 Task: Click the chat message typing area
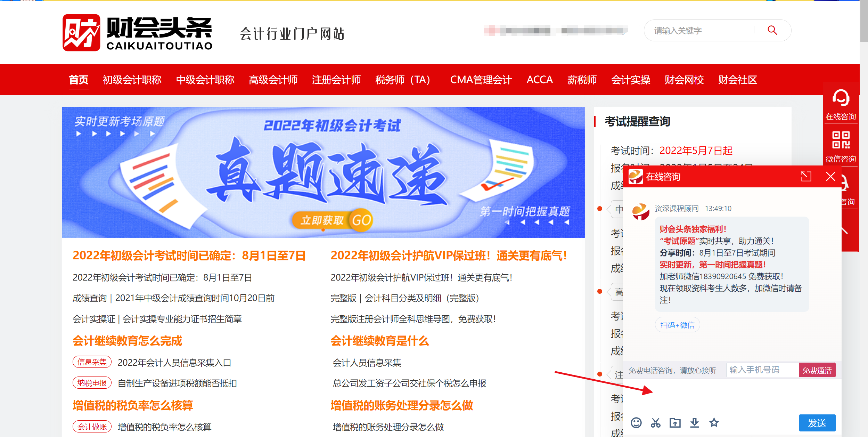(x=732, y=396)
